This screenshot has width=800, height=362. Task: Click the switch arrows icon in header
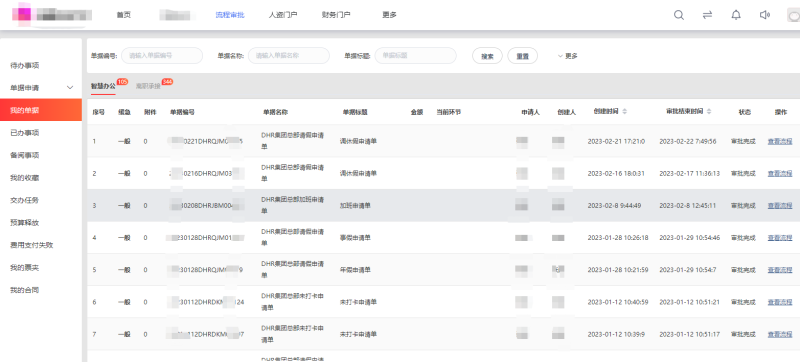point(707,15)
